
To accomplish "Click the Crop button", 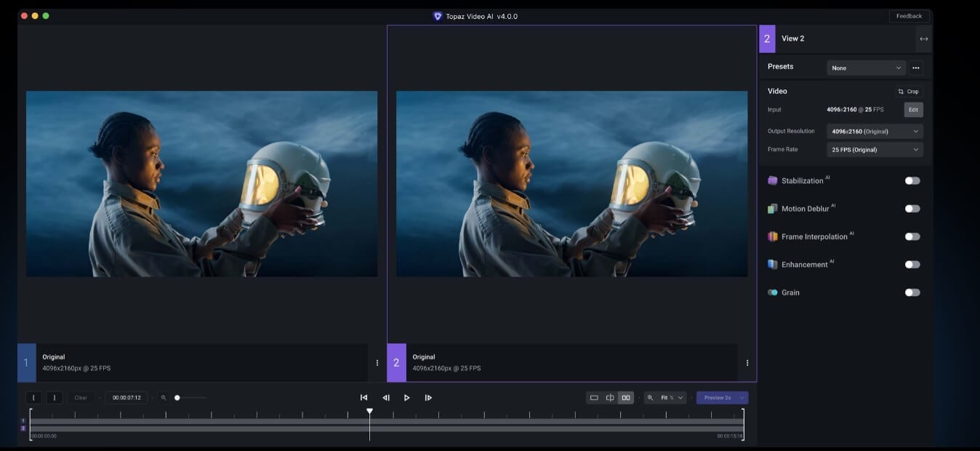I will [909, 92].
